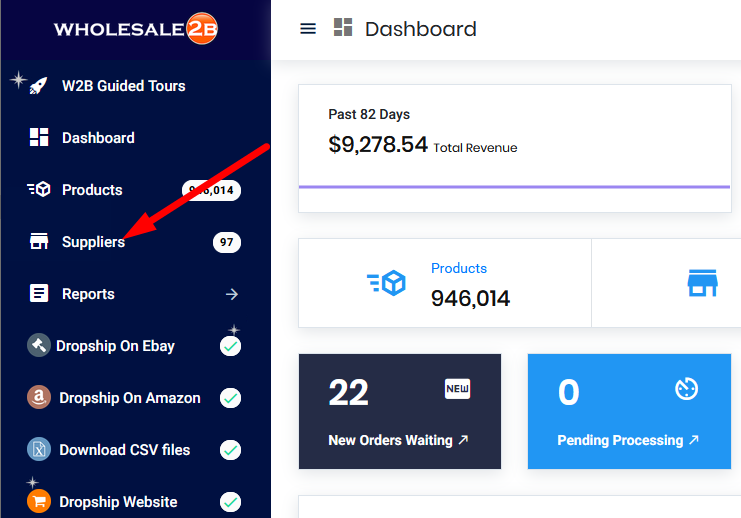This screenshot has height=518, width=741.
Task: Click the Suppliers storefront icon in sidebar
Action: 39,242
